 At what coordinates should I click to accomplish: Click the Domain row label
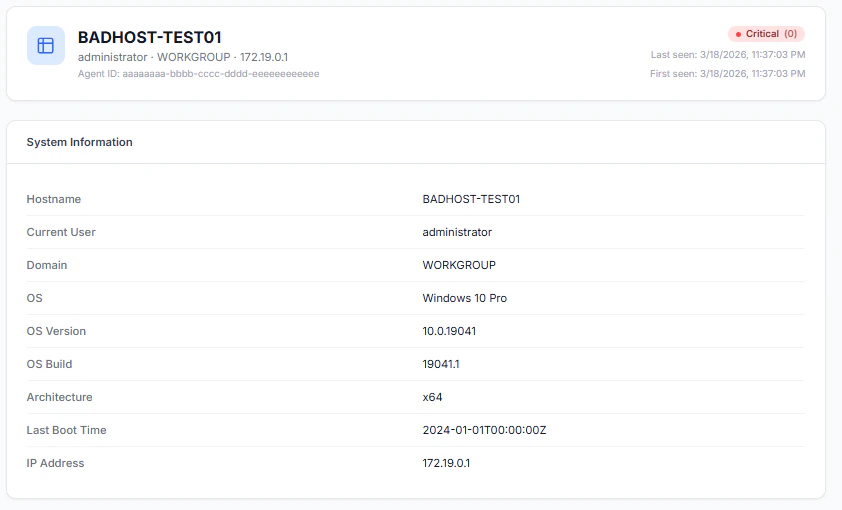[47, 265]
